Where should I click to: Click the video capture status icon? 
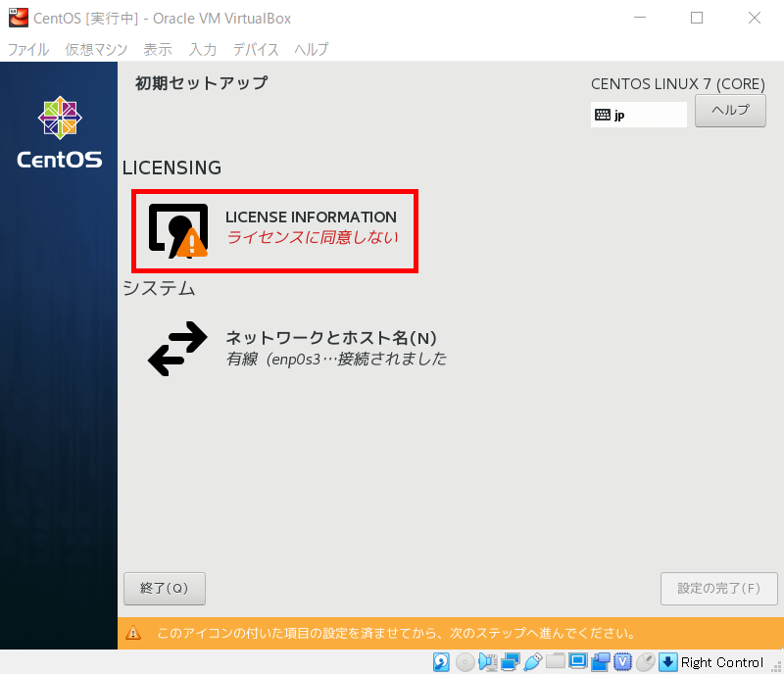click(601, 662)
